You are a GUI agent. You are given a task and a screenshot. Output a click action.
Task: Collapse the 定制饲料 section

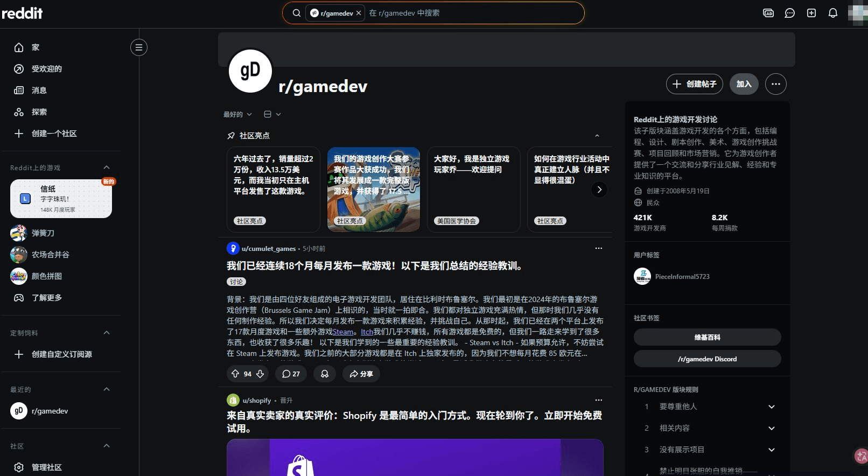pyautogui.click(x=107, y=333)
